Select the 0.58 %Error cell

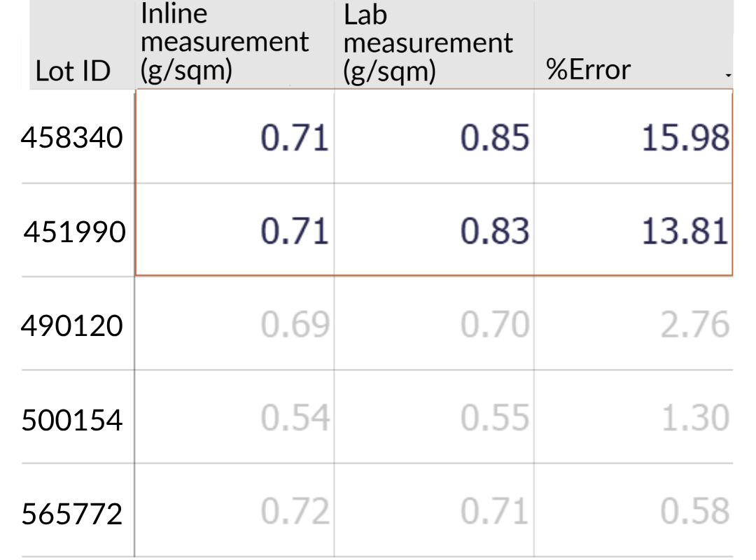[x=694, y=512]
